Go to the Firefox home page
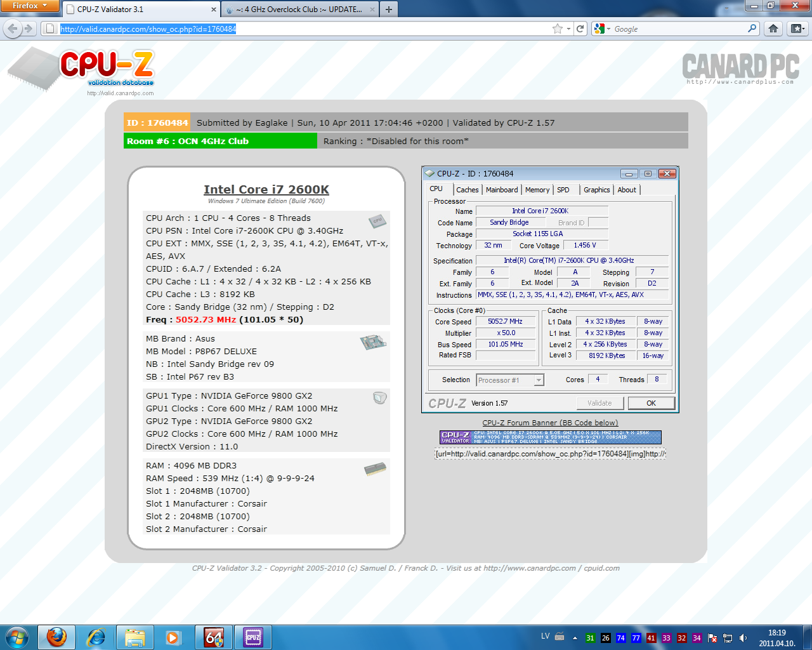The height and width of the screenshot is (650, 812). [x=773, y=29]
